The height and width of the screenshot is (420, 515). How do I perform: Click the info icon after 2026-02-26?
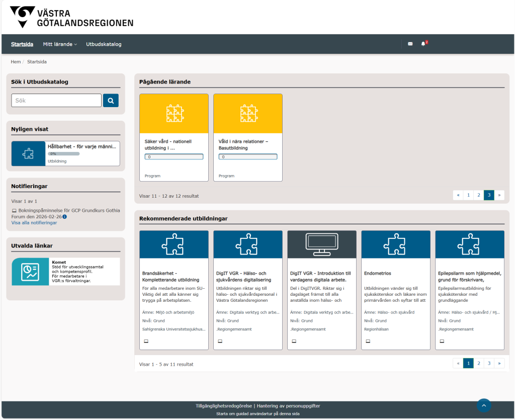tap(65, 217)
